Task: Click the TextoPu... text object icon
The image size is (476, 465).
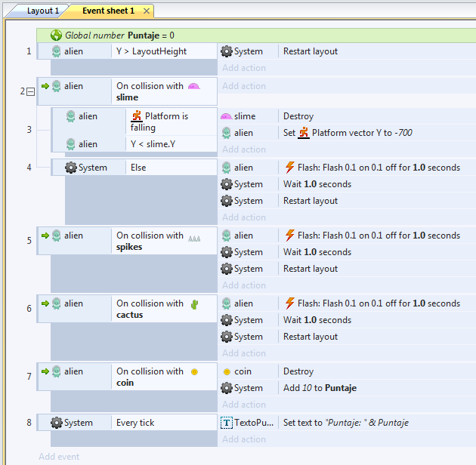Action: (227, 423)
